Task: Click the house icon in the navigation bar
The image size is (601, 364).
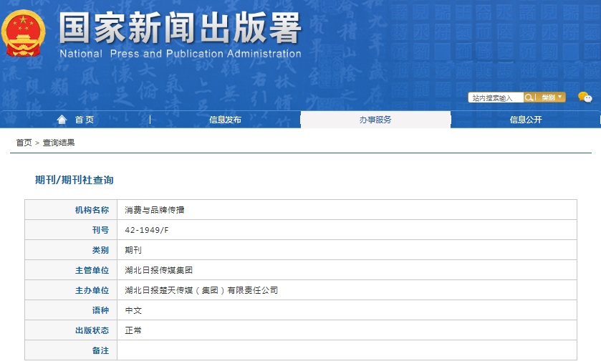Action: [x=62, y=120]
